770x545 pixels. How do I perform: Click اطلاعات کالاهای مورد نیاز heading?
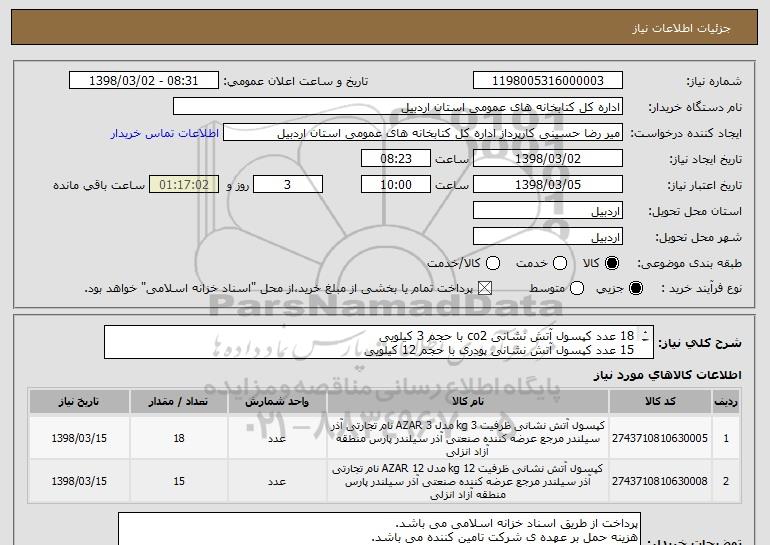click(667, 375)
